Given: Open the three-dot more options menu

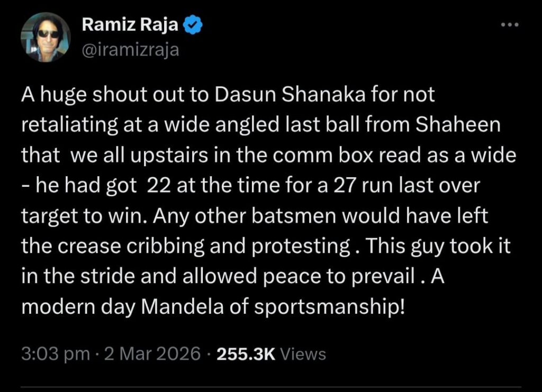Looking at the screenshot, I should (x=510, y=25).
